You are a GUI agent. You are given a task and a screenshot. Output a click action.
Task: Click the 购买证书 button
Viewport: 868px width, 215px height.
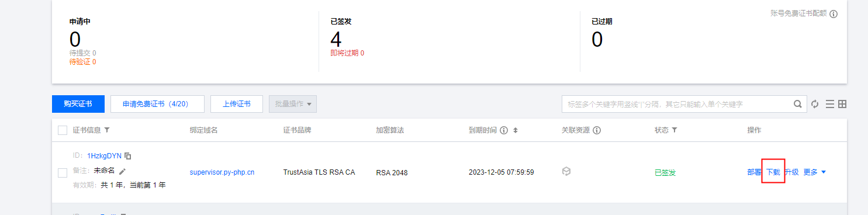click(78, 104)
